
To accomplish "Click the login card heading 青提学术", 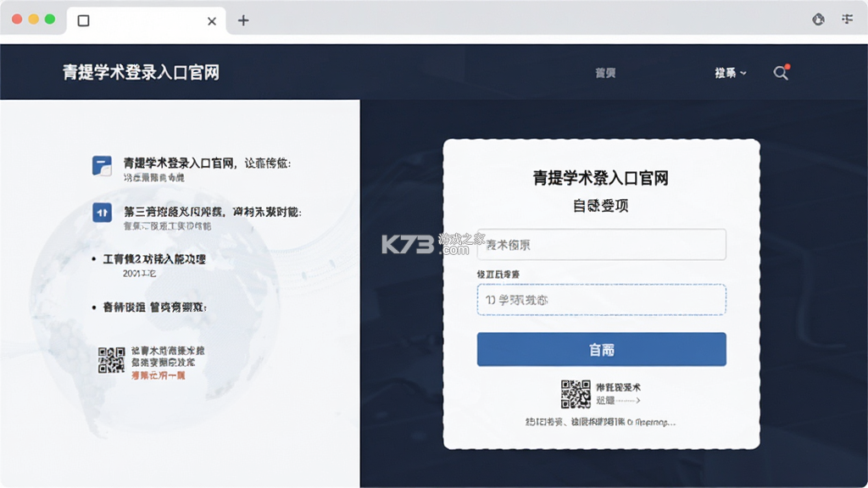I will [601, 178].
